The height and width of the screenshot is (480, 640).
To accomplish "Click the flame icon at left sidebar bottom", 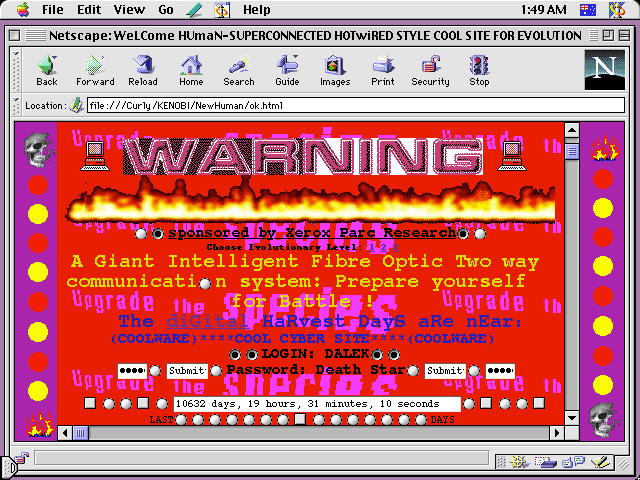I will (x=40, y=424).
